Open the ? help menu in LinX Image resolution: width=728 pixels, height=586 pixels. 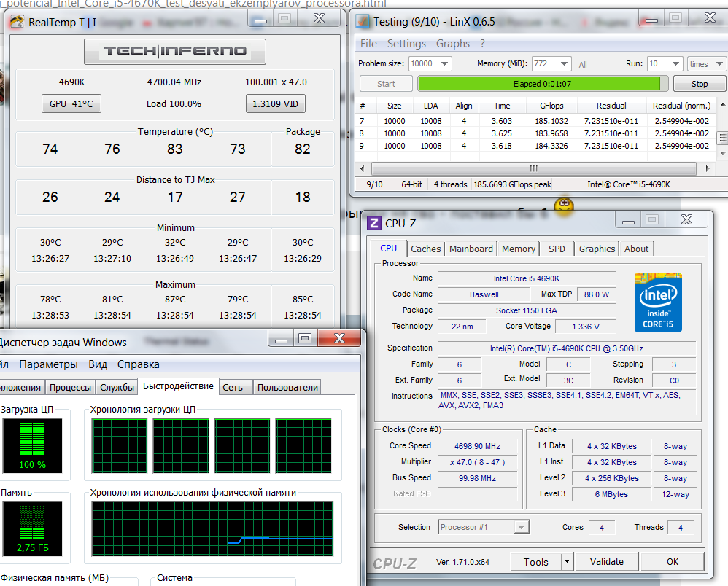tap(482, 44)
